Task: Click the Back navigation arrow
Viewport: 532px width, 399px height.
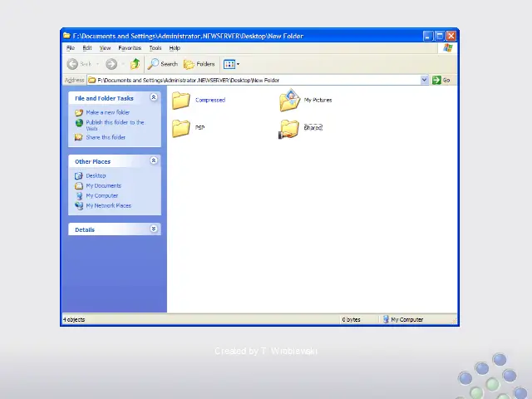Action: (73, 64)
